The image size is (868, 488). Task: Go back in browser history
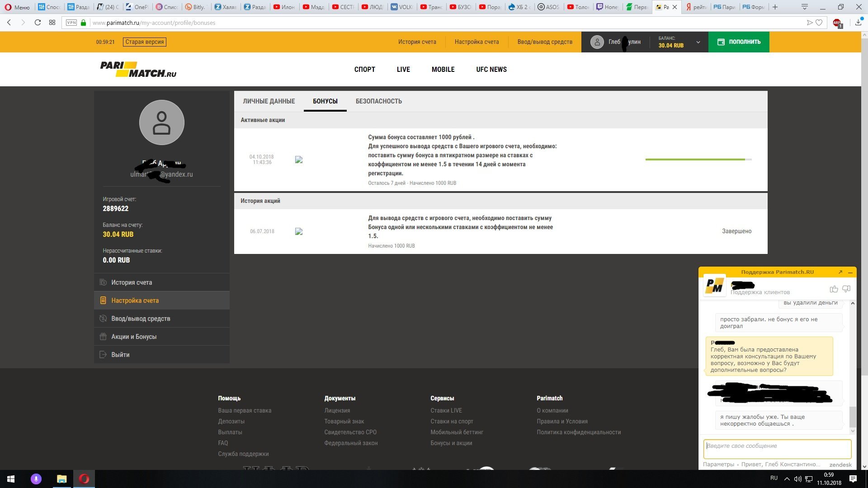[x=9, y=23]
